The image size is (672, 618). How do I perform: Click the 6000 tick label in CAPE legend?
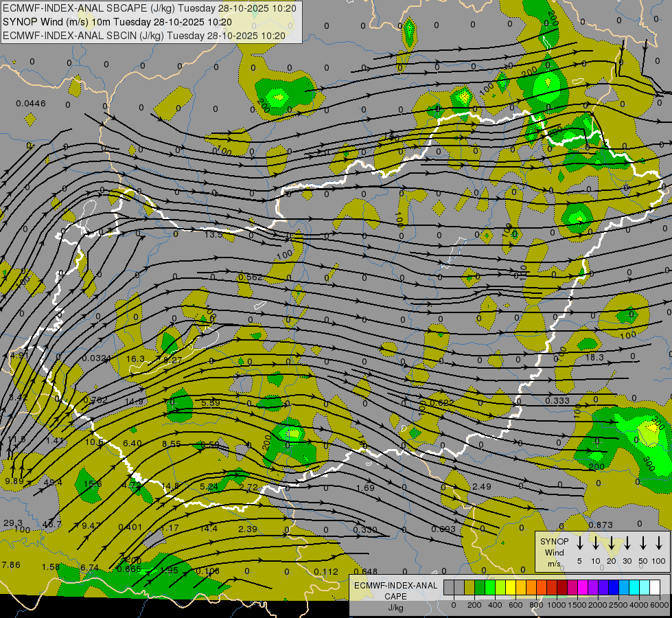coord(660,605)
